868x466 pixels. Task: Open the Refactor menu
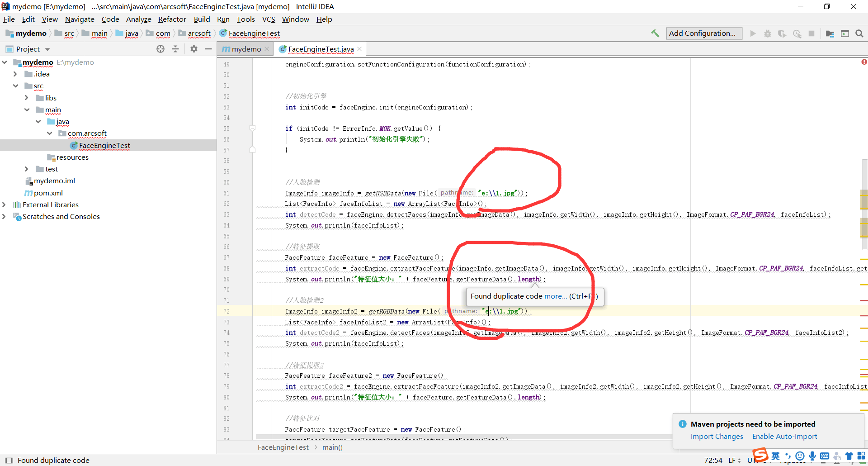click(172, 19)
